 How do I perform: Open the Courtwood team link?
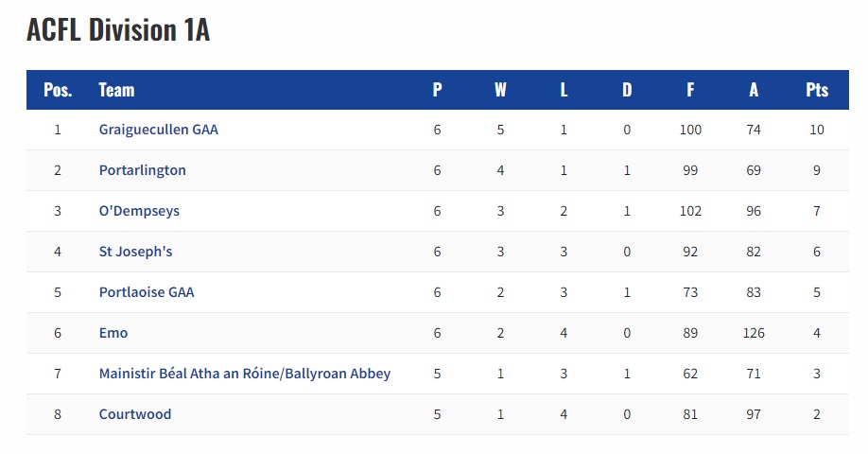(135, 414)
